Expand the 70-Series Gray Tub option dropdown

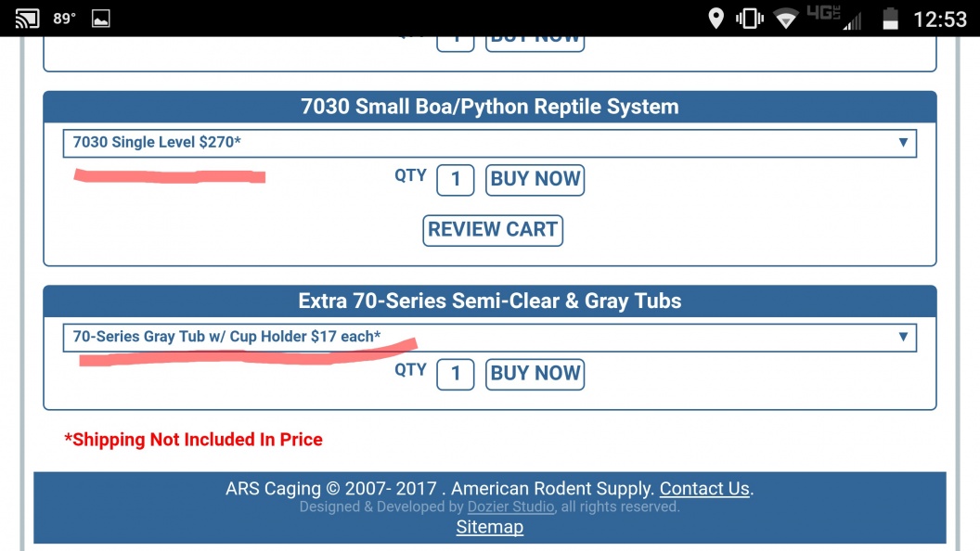(x=489, y=338)
